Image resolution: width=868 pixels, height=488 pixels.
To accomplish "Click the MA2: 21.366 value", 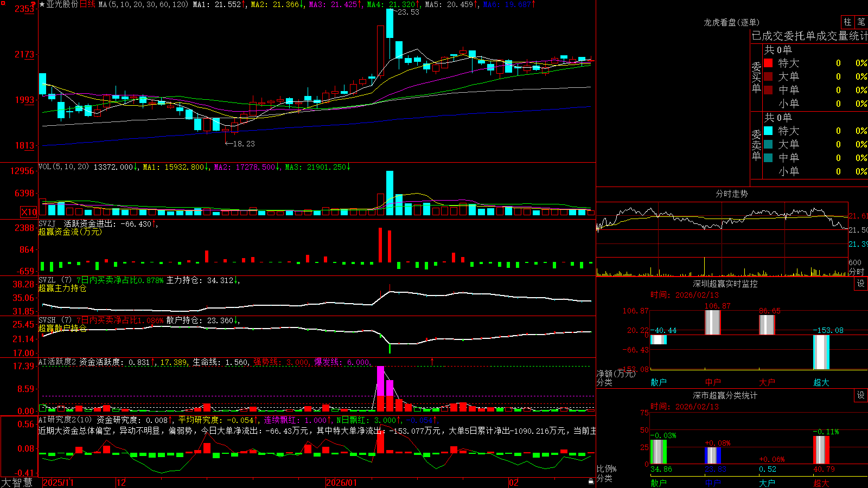I will [275, 4].
